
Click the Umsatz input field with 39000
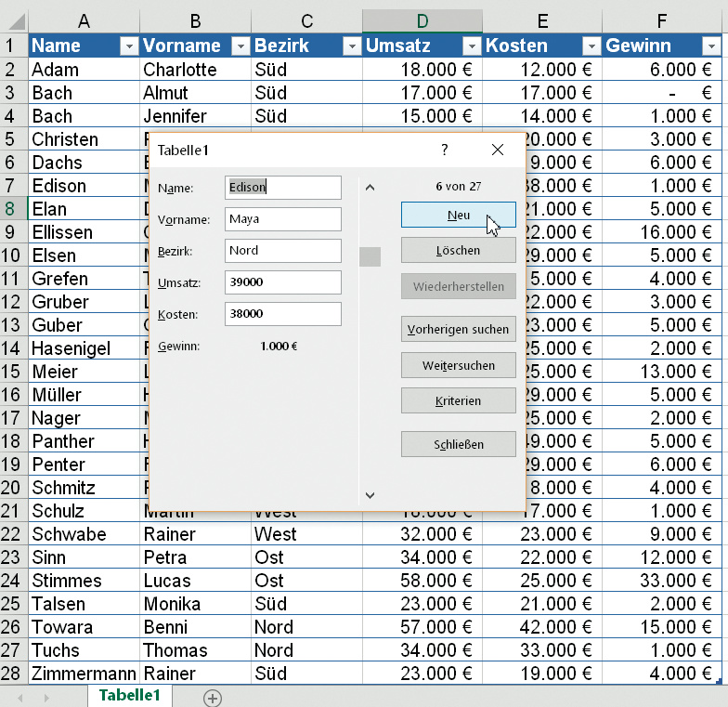click(x=282, y=282)
